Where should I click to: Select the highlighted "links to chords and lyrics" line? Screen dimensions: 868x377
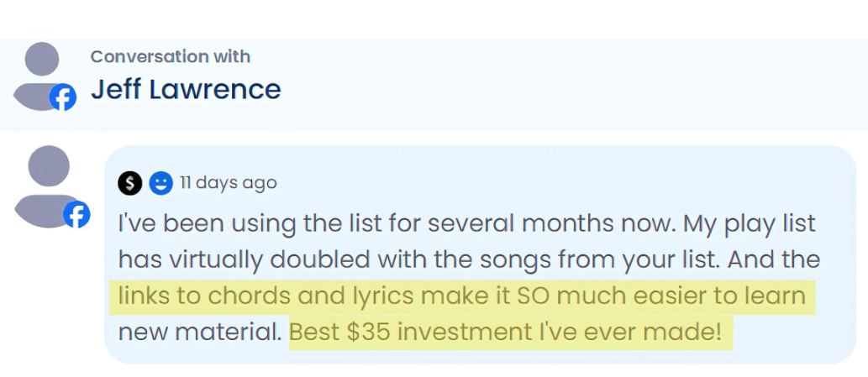point(252,296)
